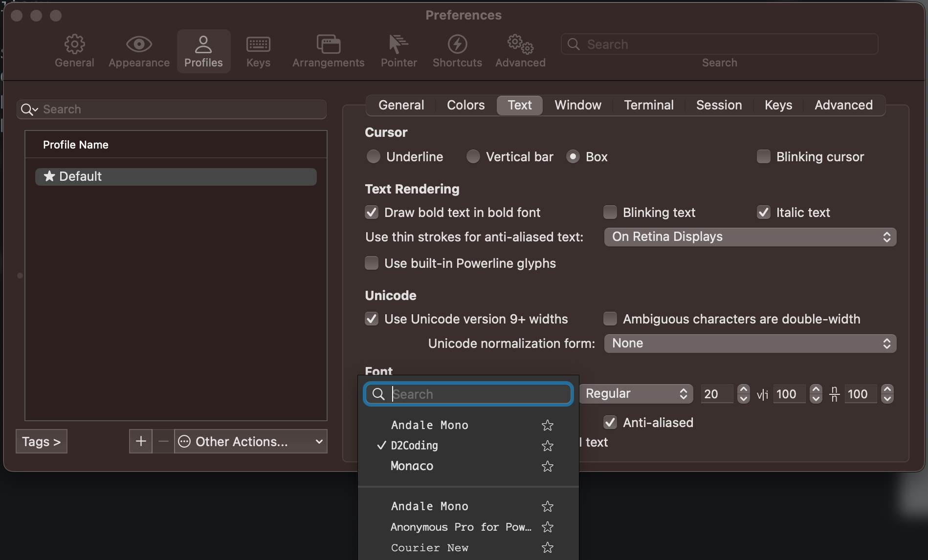Click the font size field showing 20
The height and width of the screenshot is (560, 928).
coord(717,394)
